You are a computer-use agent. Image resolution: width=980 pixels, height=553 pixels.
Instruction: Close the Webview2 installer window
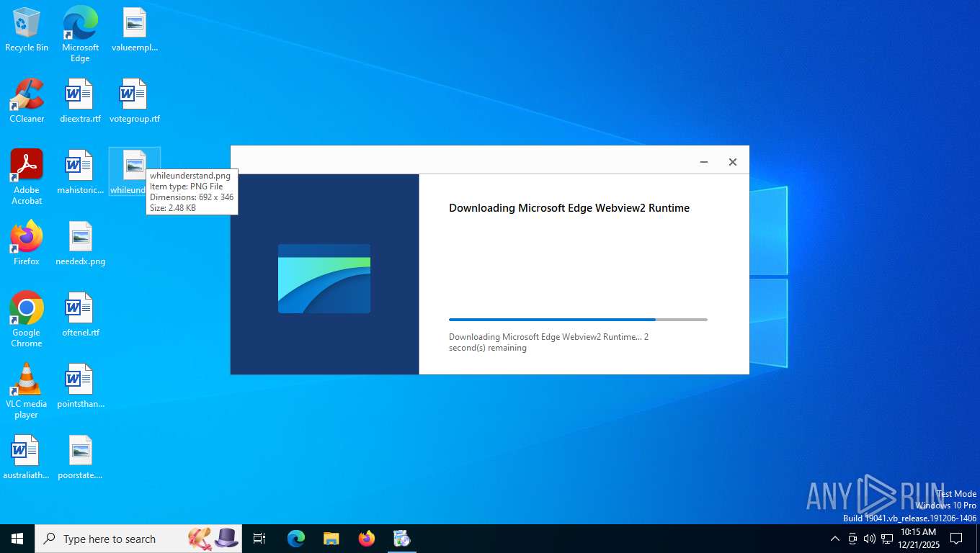[x=733, y=162]
